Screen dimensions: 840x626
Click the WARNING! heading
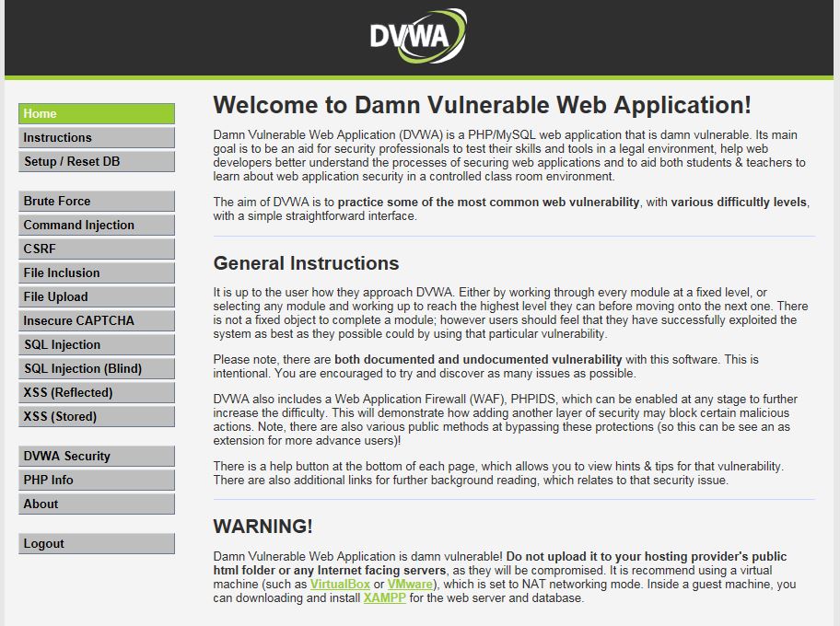pyautogui.click(x=262, y=527)
